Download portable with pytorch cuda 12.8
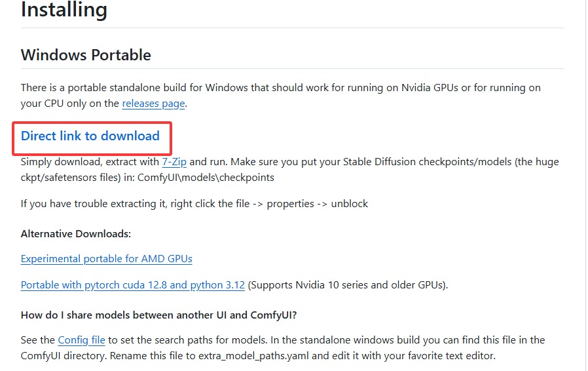The image size is (588, 371). [133, 284]
